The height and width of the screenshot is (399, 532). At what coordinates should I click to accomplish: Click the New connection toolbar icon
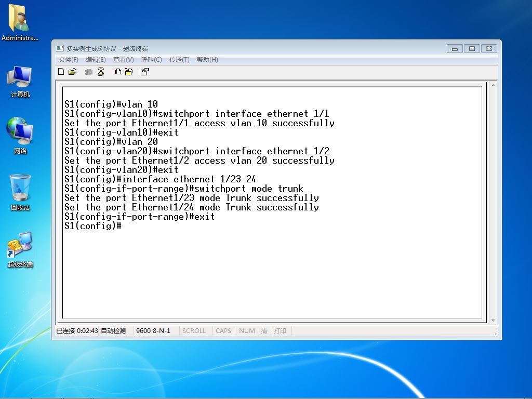pyautogui.click(x=61, y=72)
